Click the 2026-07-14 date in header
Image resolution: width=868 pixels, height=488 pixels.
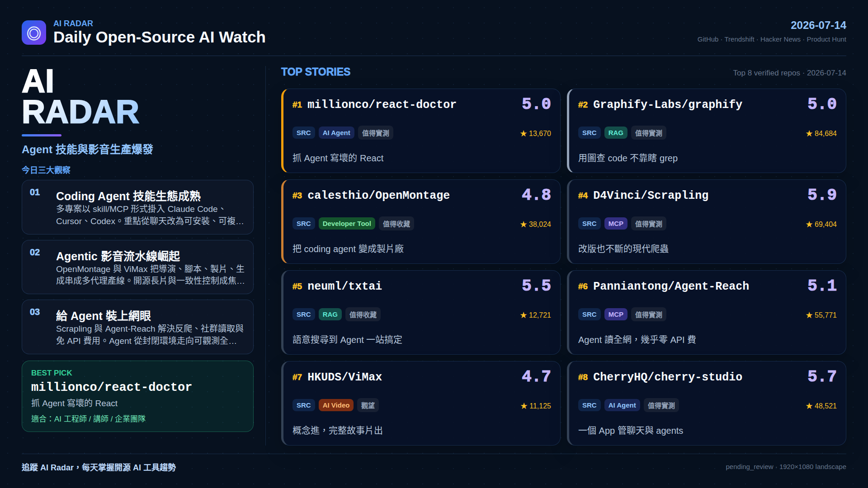[818, 25]
